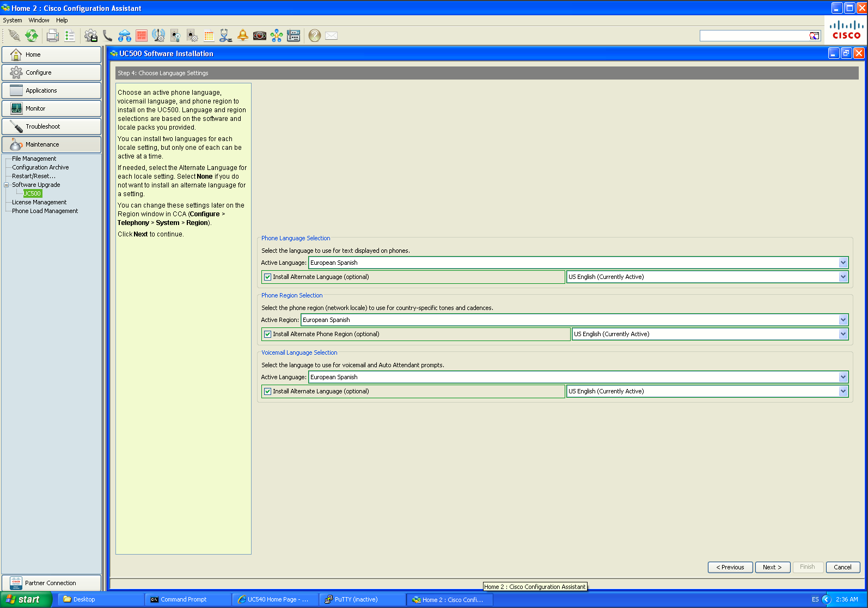
Task: Select Configuration Archive in the tree
Action: click(40, 167)
